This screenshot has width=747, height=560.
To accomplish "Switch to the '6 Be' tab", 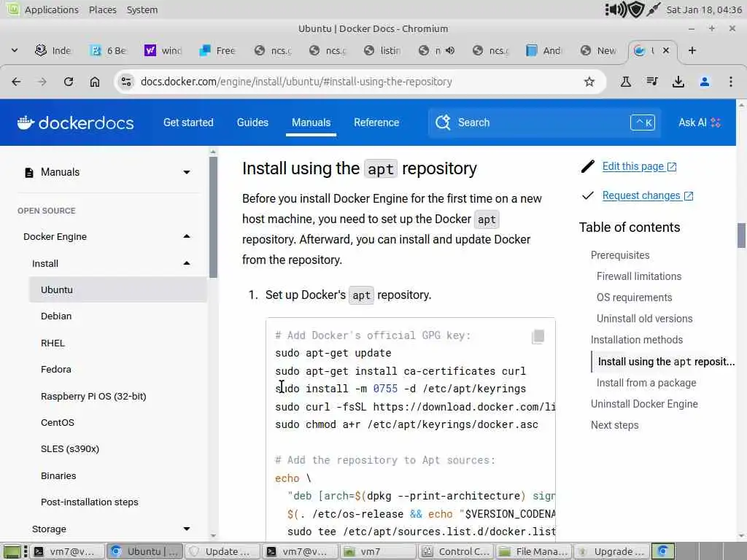I will point(109,50).
